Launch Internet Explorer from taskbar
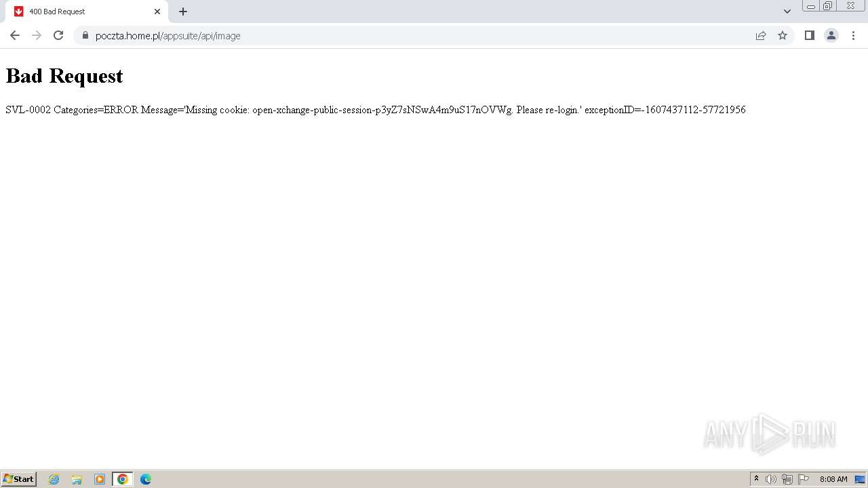 pyautogui.click(x=54, y=479)
